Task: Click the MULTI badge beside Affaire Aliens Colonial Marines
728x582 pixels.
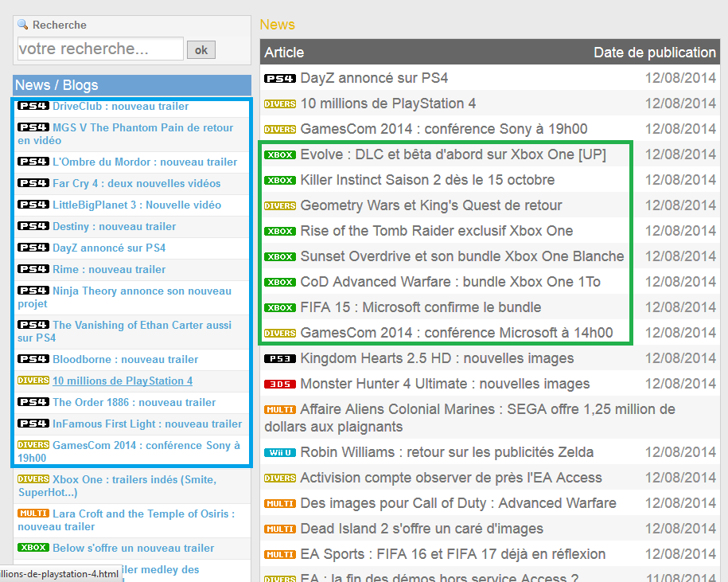Action: click(x=280, y=410)
